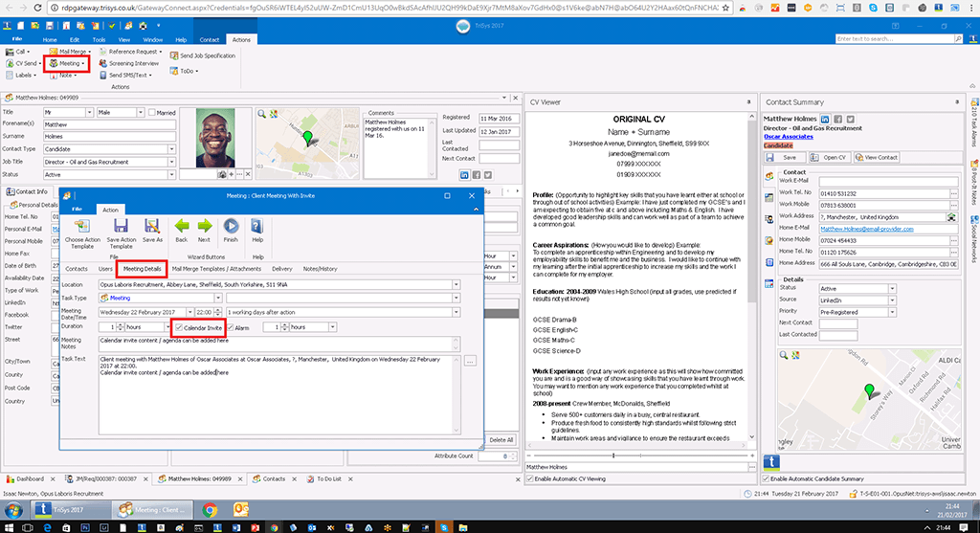Expand the Title Mr dropdown
The height and width of the screenshot is (533, 980).
coord(89,113)
